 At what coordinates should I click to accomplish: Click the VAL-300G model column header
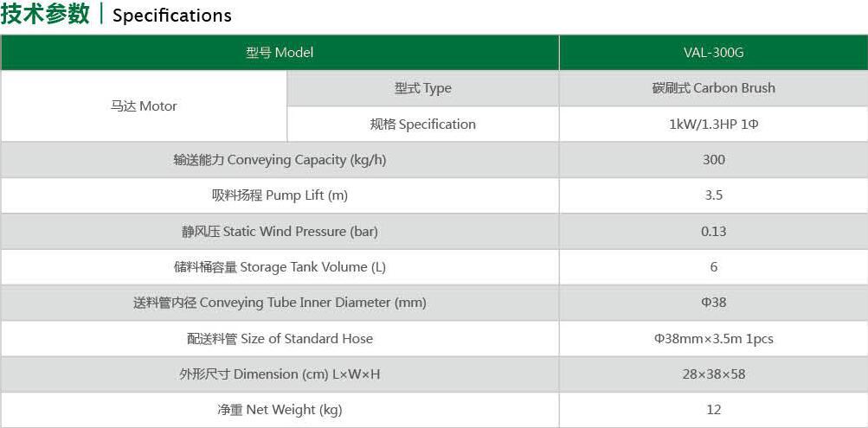[x=714, y=53]
